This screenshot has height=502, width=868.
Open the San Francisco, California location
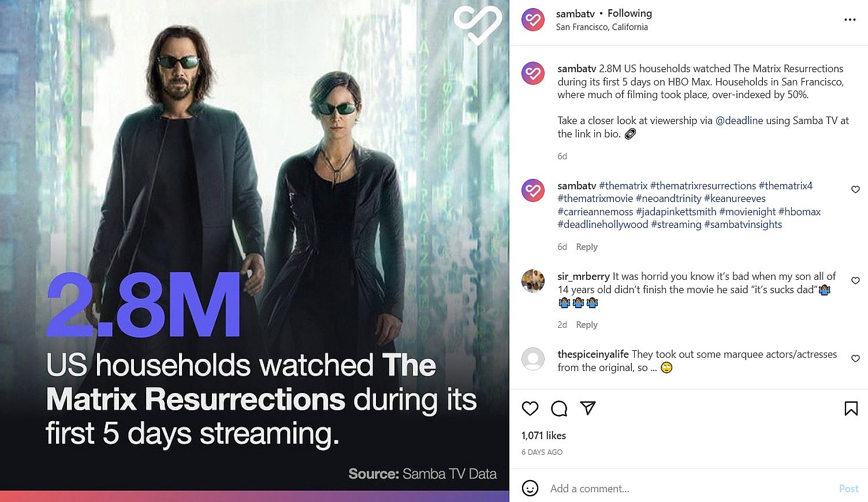pyautogui.click(x=602, y=27)
